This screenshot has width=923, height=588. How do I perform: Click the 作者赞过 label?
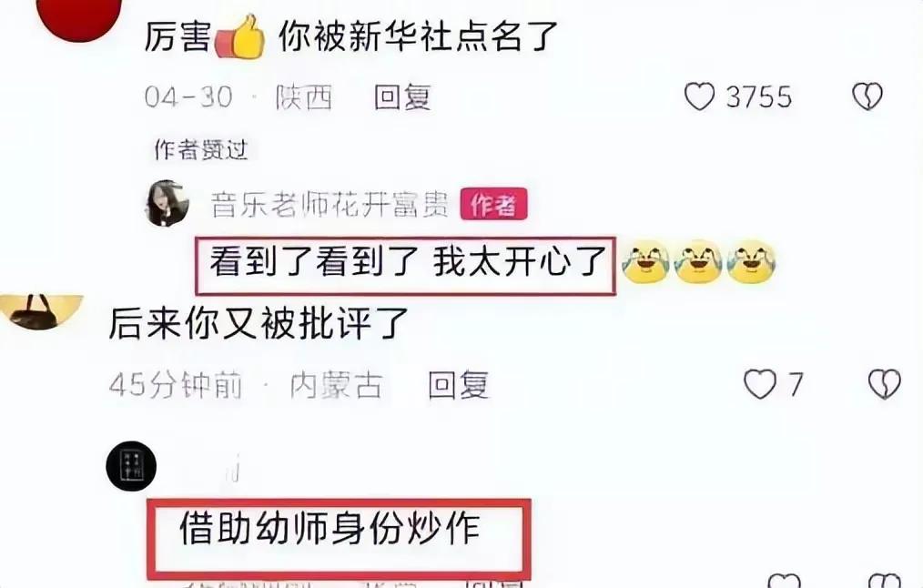point(201,150)
